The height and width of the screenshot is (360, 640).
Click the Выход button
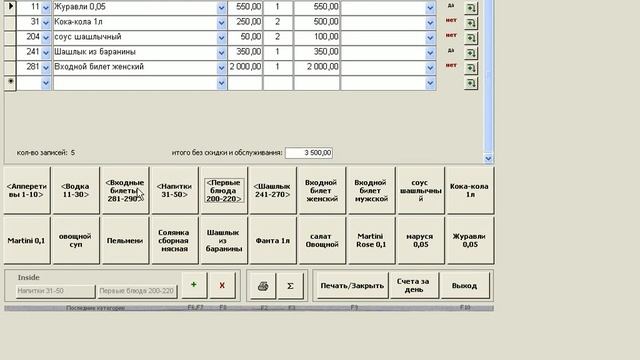465,286
